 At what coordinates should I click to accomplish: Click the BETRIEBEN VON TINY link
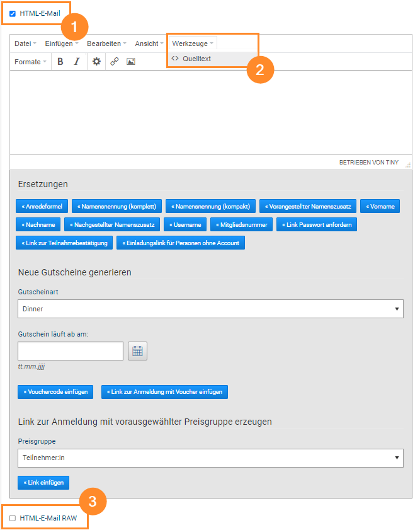pyautogui.click(x=369, y=162)
